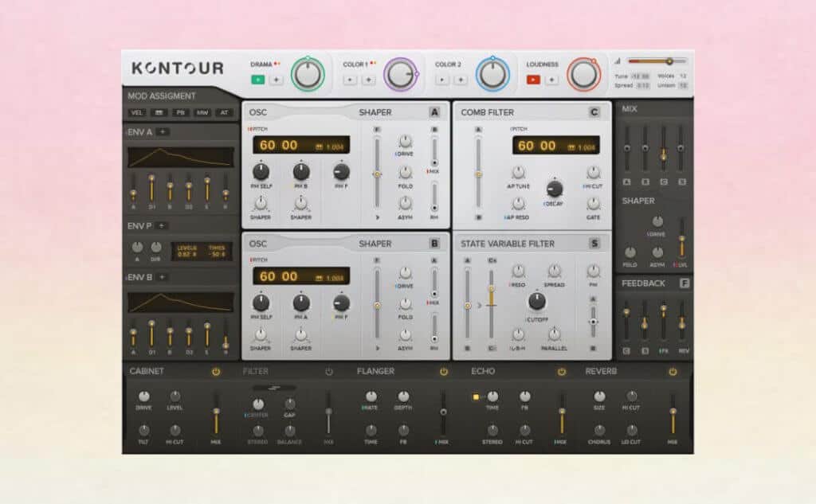The height and width of the screenshot is (504, 816).
Task: Click the F badge on Feedback panel
Action: coord(685,283)
